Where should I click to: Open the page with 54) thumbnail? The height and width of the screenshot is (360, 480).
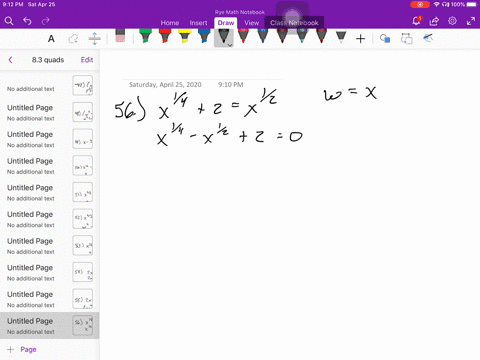pyautogui.click(x=50, y=272)
